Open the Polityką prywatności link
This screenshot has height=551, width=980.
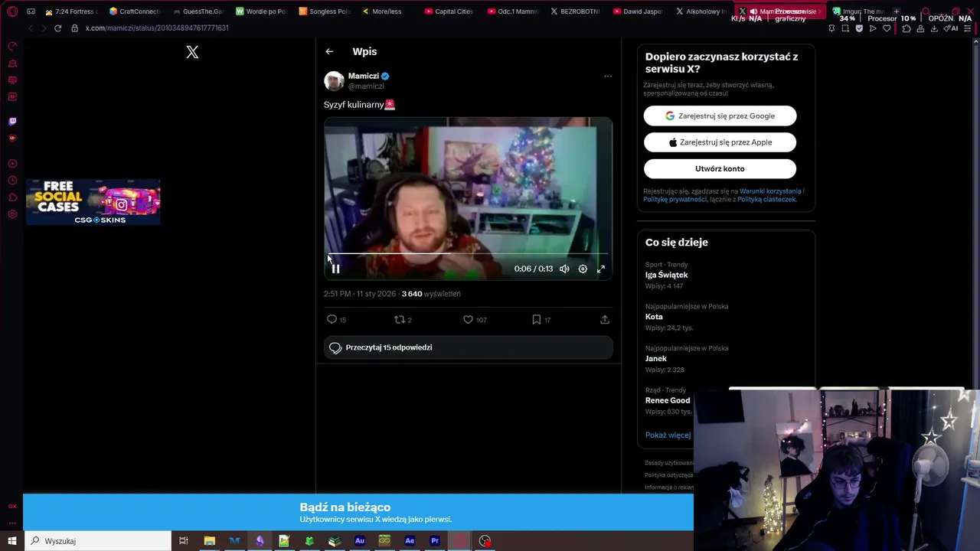click(675, 199)
